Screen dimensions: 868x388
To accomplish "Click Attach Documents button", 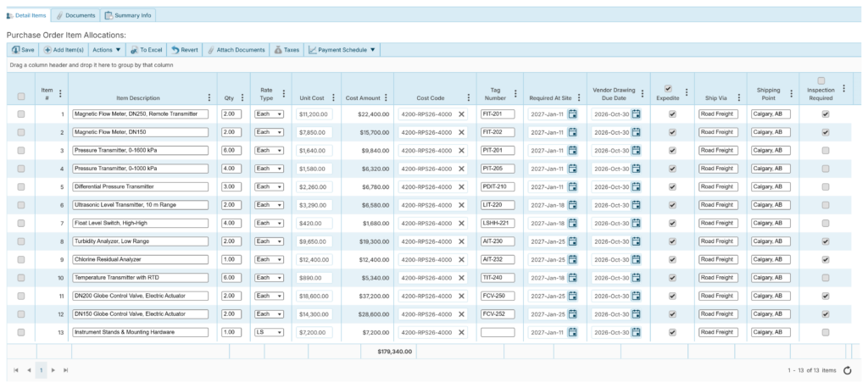I will [236, 50].
